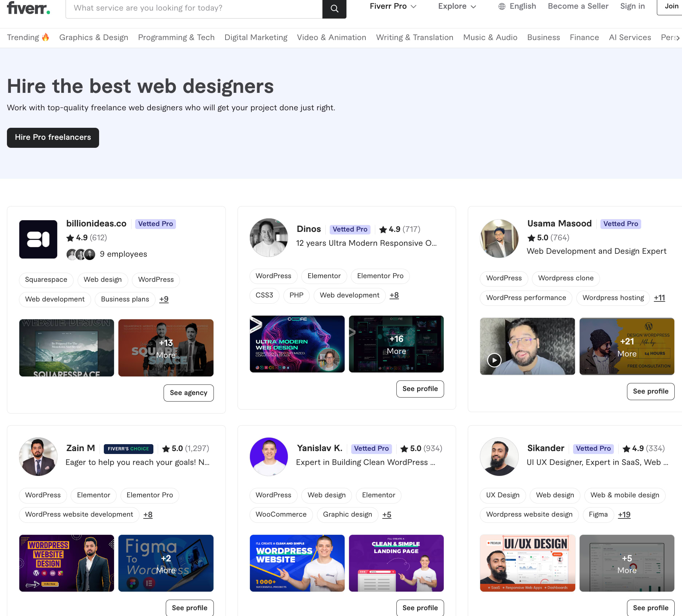Image resolution: width=682 pixels, height=616 pixels.
Task: Select Figma tag on Sikander card
Action: coord(598,514)
